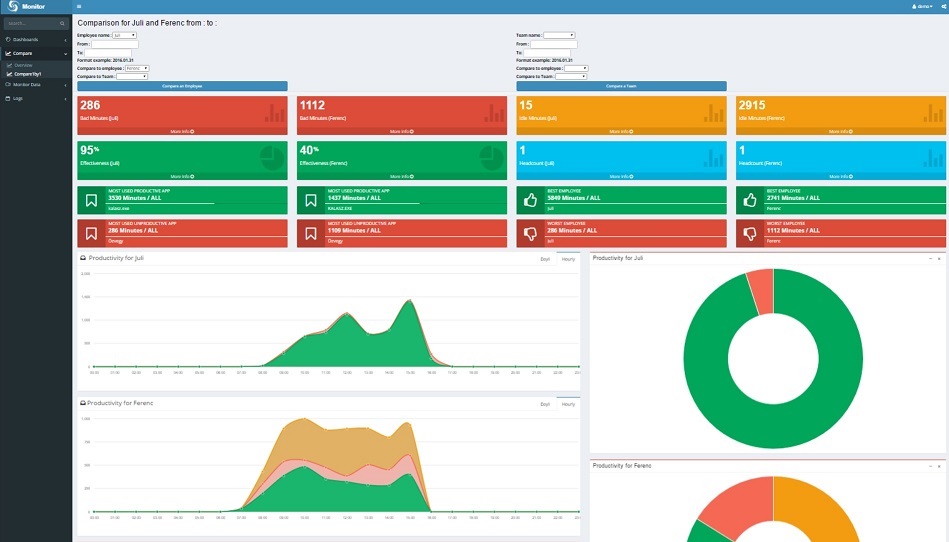Screen dimensions: 949x542
Task: Click bookmark icon on 1109 Minutes unproductive app card
Action: tap(311, 233)
